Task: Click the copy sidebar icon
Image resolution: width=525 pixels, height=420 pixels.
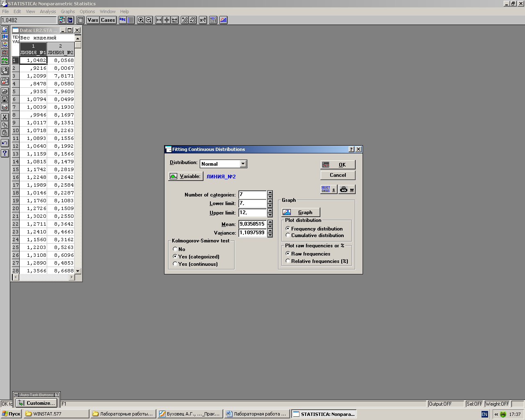Action: tap(5, 125)
